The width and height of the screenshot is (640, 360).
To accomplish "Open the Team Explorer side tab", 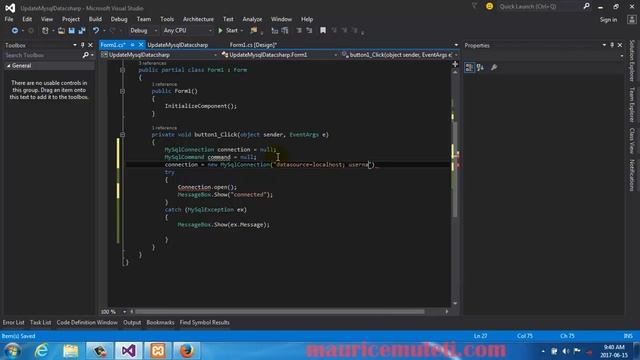I will tap(632, 105).
